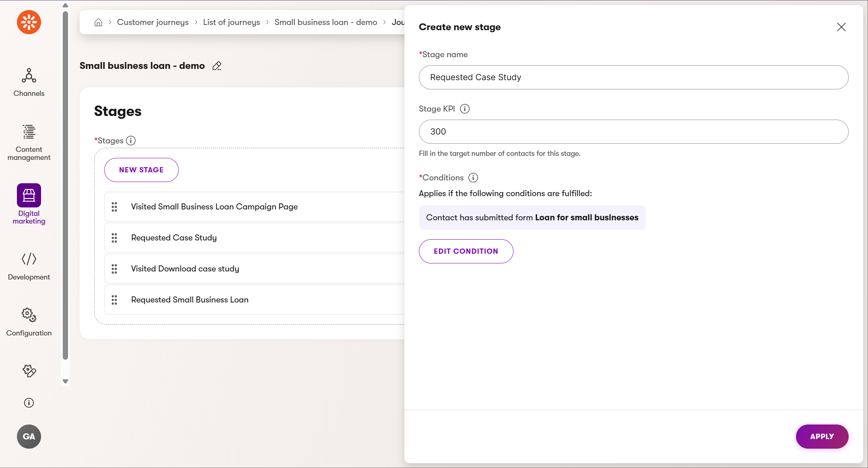Click into the Stage name field
Screen dimensions: 868x468
pyautogui.click(x=633, y=77)
